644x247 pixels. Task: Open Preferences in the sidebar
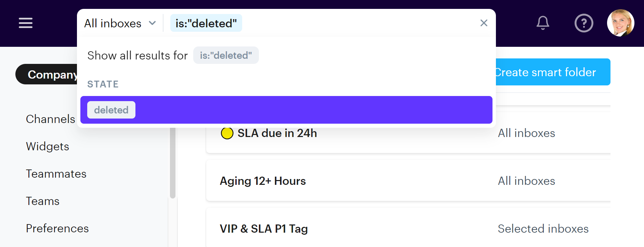click(57, 228)
